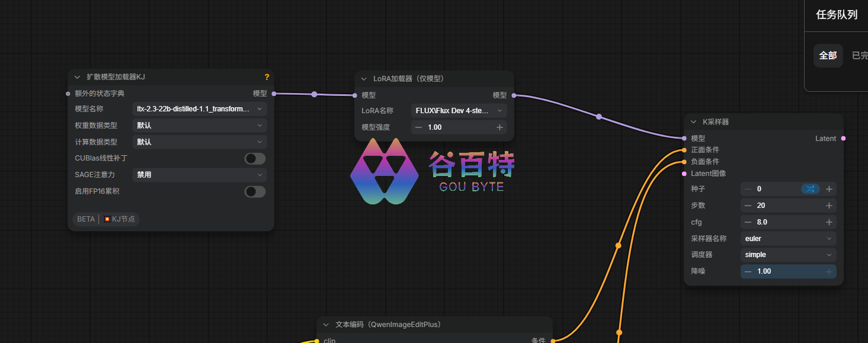Screen dimensions: 868x343
Task: Click the BETA badge
Action: click(x=86, y=219)
